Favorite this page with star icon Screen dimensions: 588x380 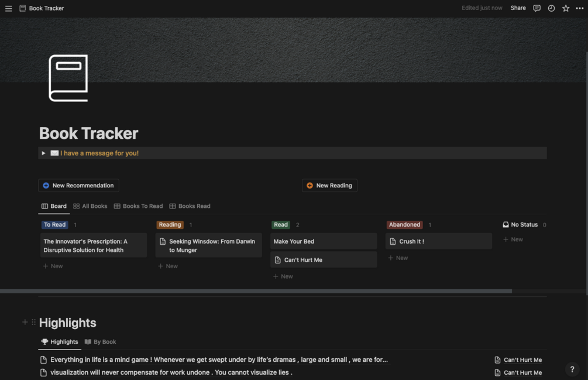tap(566, 8)
